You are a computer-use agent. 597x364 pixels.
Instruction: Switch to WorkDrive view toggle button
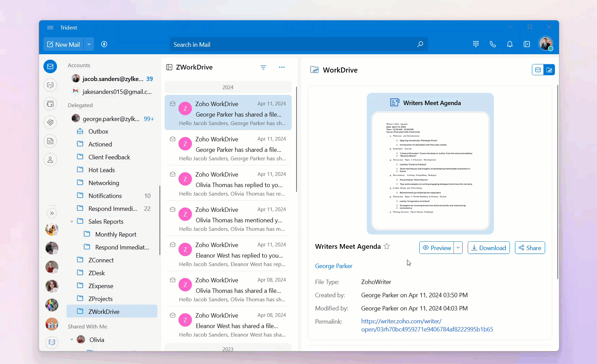click(x=549, y=70)
